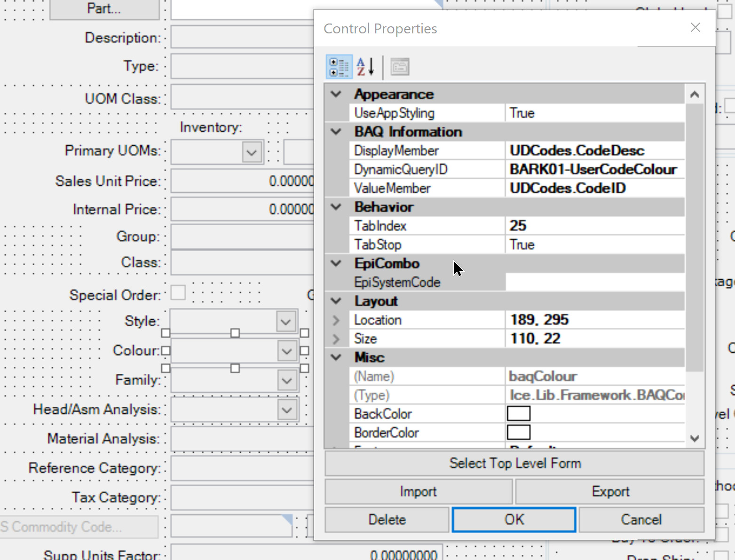Select the (Name) value baqColour
The width and height of the screenshot is (735, 560).
595,376
